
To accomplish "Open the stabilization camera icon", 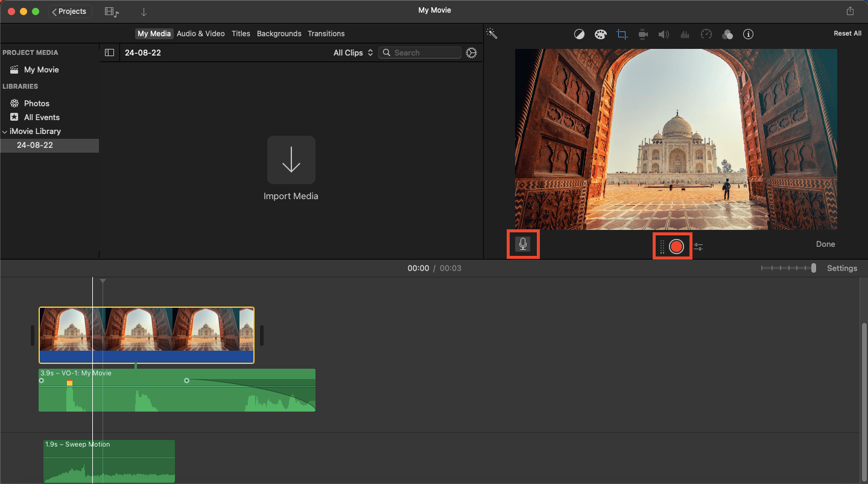I will click(x=643, y=34).
